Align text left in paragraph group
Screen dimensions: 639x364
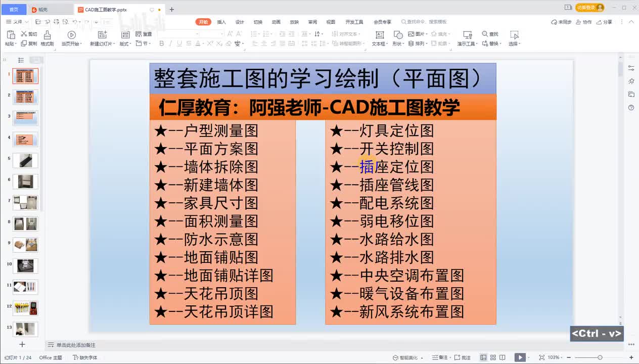(255, 43)
